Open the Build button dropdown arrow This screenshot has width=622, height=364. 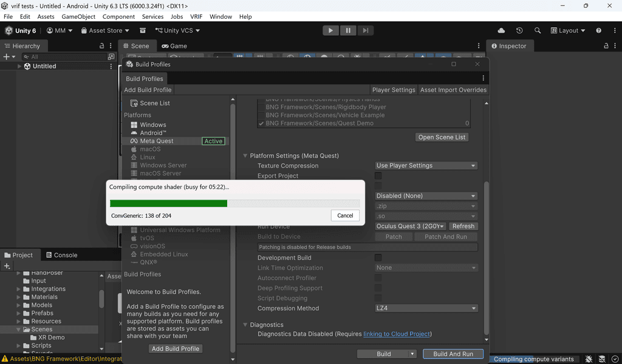(412, 354)
